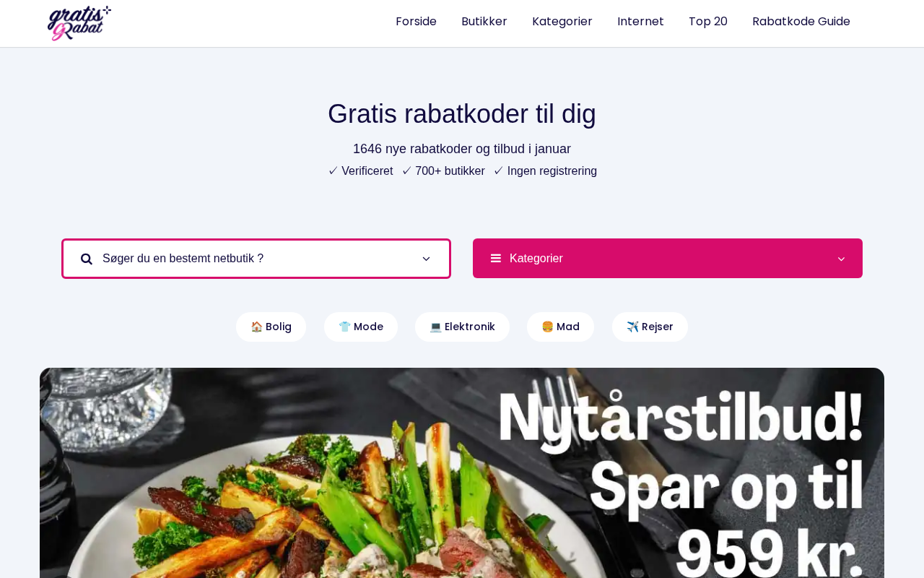This screenshot has width=924, height=578.
Task: Click the Gratis Rabat logo
Action: (79, 23)
